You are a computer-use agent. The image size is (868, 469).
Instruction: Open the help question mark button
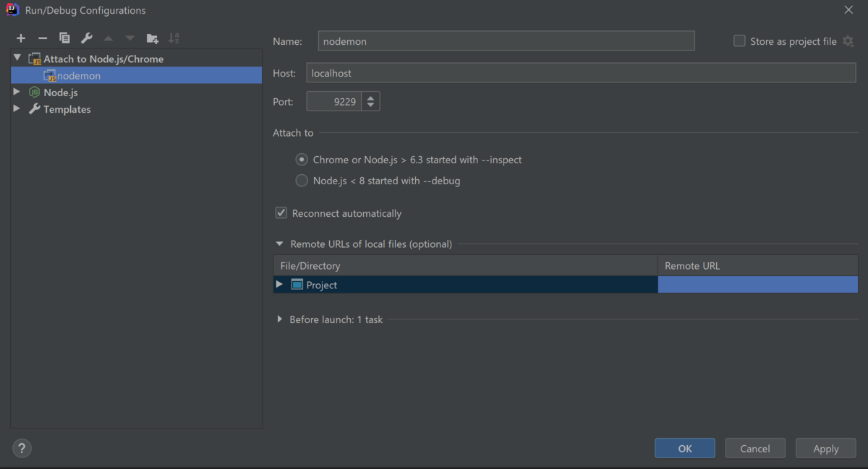point(22,448)
